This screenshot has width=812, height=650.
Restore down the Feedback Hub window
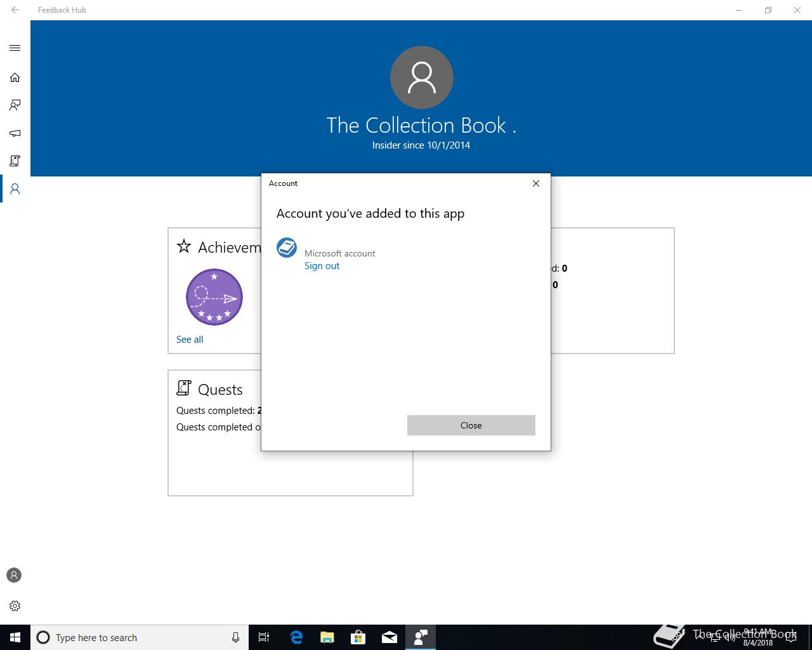pyautogui.click(x=768, y=10)
